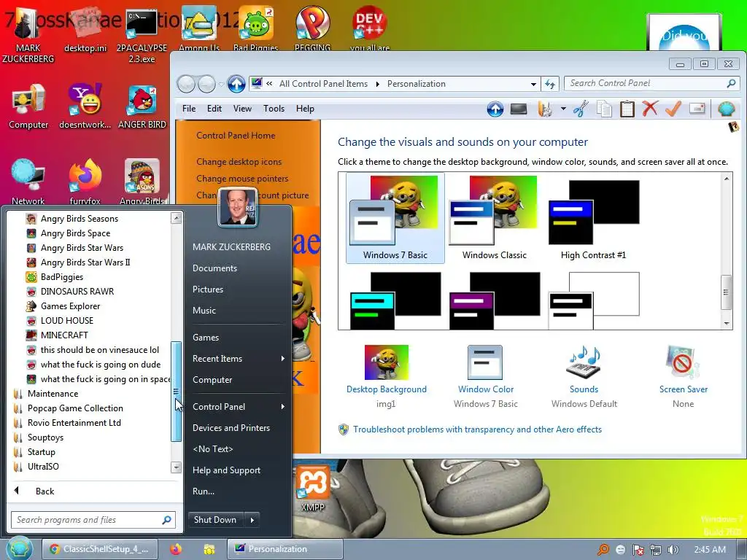The image size is (747, 560).
Task: Click the Back navigation button in explorer
Action: pos(186,85)
